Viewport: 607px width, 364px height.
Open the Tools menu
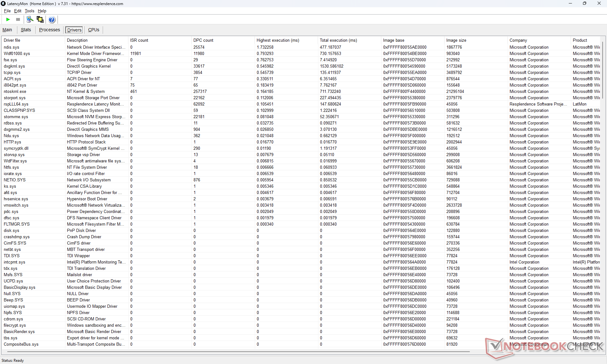[29, 11]
